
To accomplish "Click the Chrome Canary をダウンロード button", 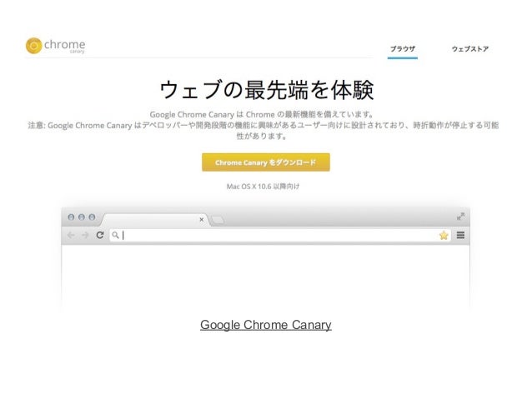I will 266,162.
